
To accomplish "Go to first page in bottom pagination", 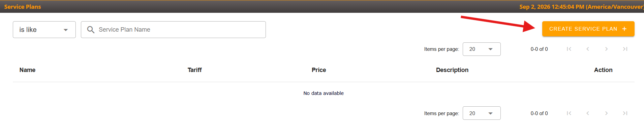I will [x=569, y=113].
